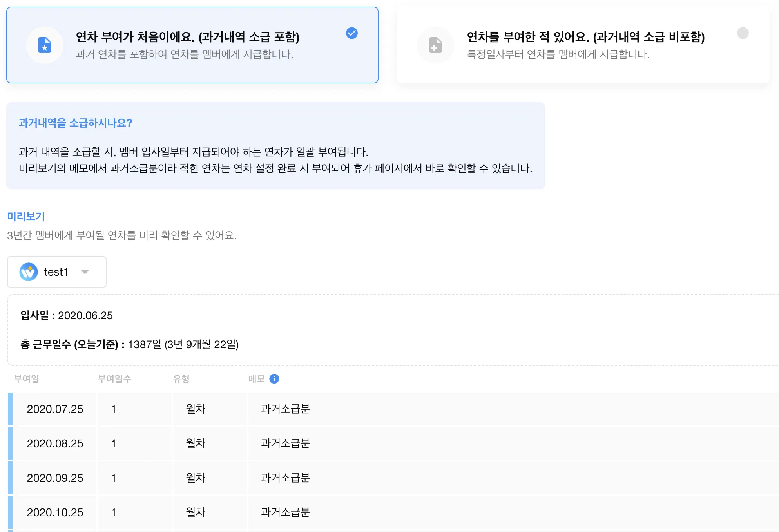Click the starred document icon

click(x=45, y=45)
